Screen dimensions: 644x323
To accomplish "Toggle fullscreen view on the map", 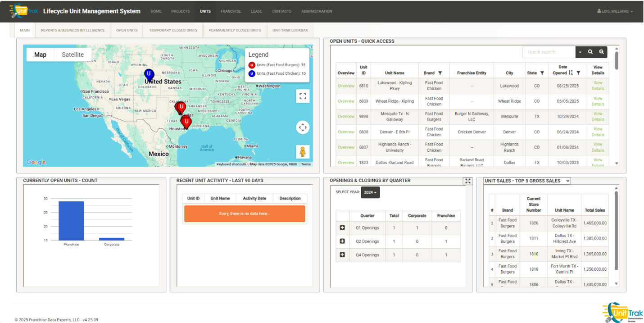I will point(303,96).
